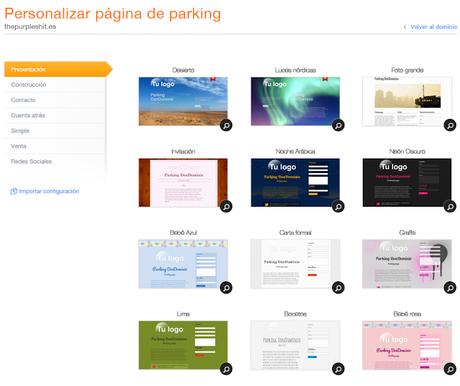The image size is (460, 386).
Task: Select the Desierto template thumbnail
Action: coord(183,101)
